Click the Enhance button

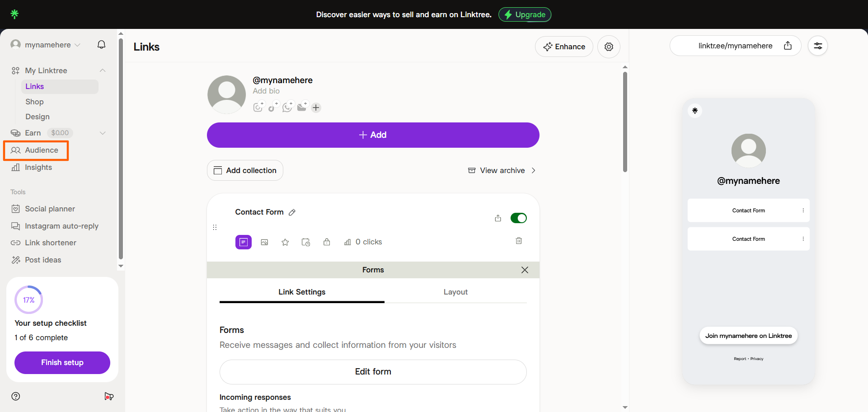click(564, 47)
